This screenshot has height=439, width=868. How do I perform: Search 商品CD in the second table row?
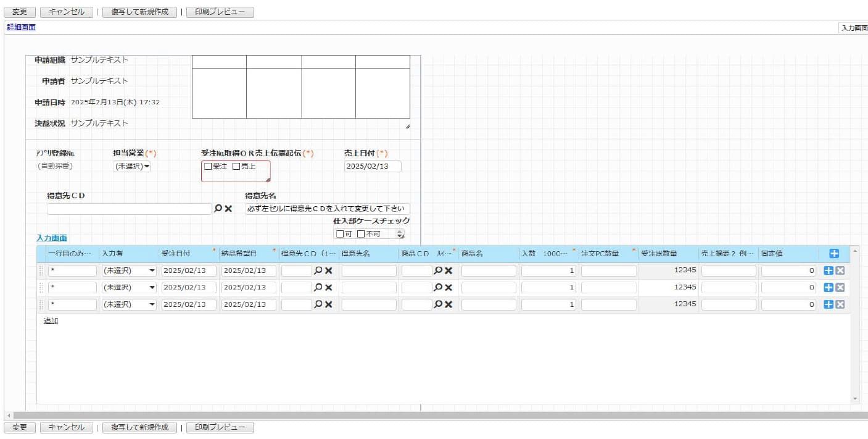438,287
